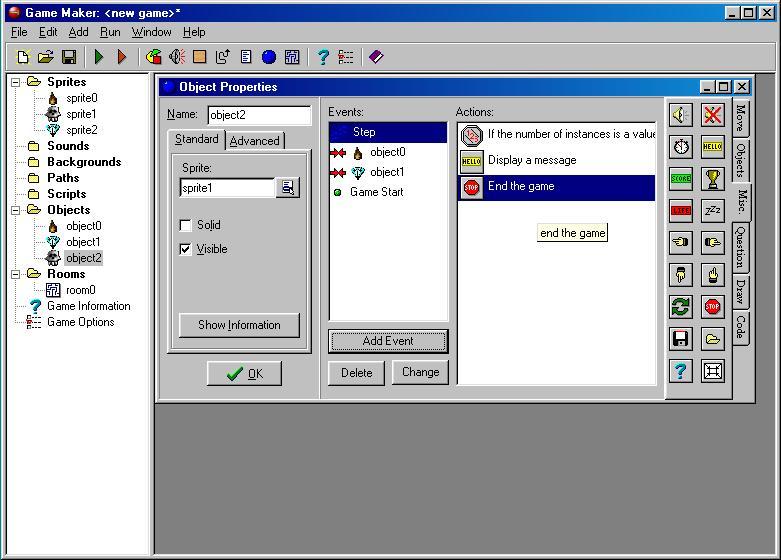Viewport: 781px width, 560px height.
Task: Click the Sleep (zZz) action icon
Action: point(712,211)
